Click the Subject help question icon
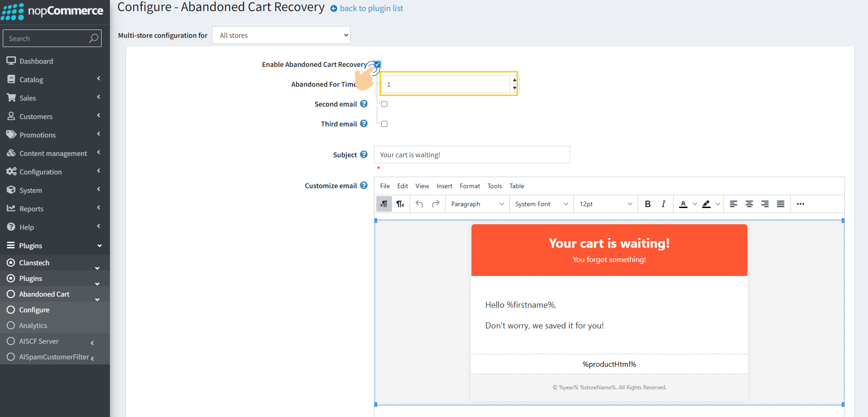 pyautogui.click(x=364, y=155)
